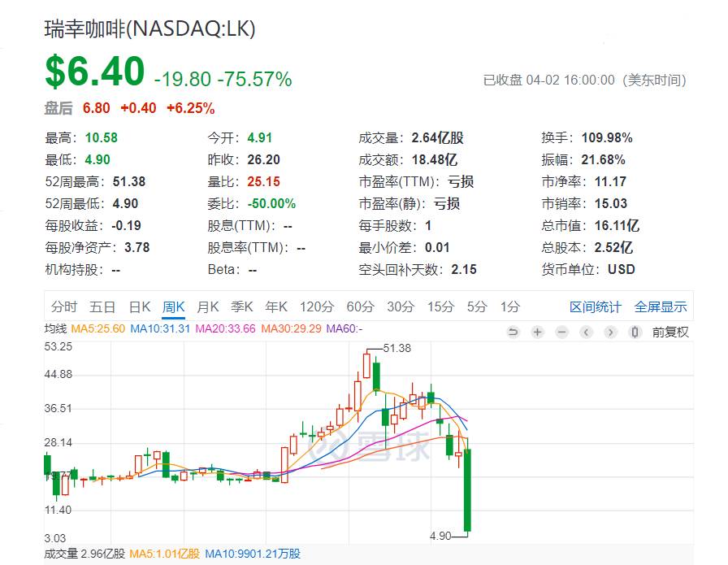Switch to 月K chart tab
The image size is (728, 565).
coord(207,306)
